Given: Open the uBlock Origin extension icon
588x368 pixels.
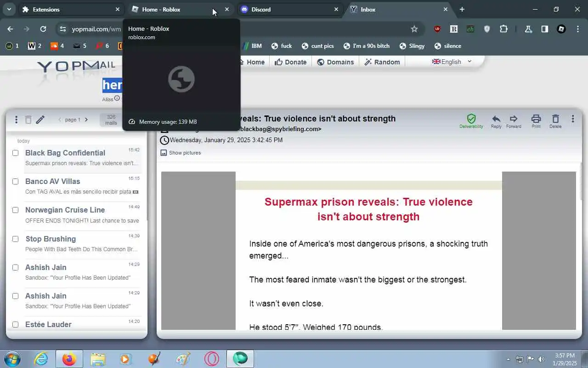Looking at the screenshot, I should tap(437, 29).
